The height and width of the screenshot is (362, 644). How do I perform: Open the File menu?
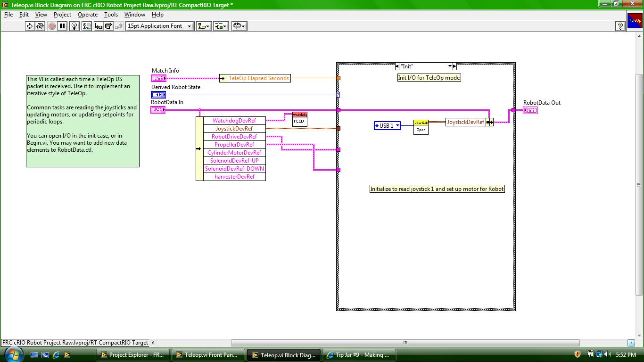[8, 15]
